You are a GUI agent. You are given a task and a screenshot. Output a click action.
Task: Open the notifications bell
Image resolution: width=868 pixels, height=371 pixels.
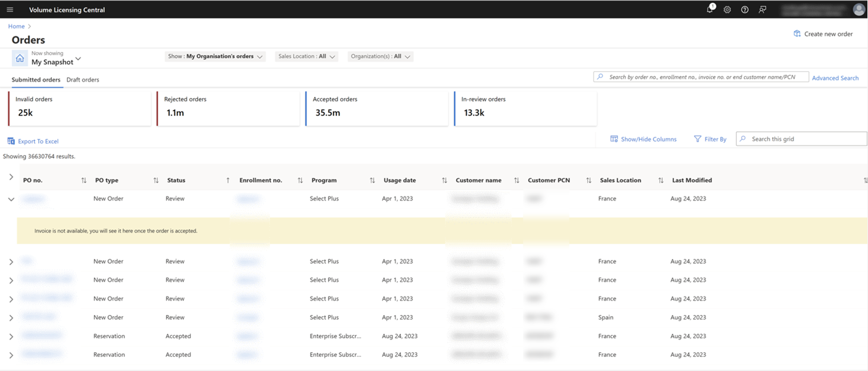[710, 9]
